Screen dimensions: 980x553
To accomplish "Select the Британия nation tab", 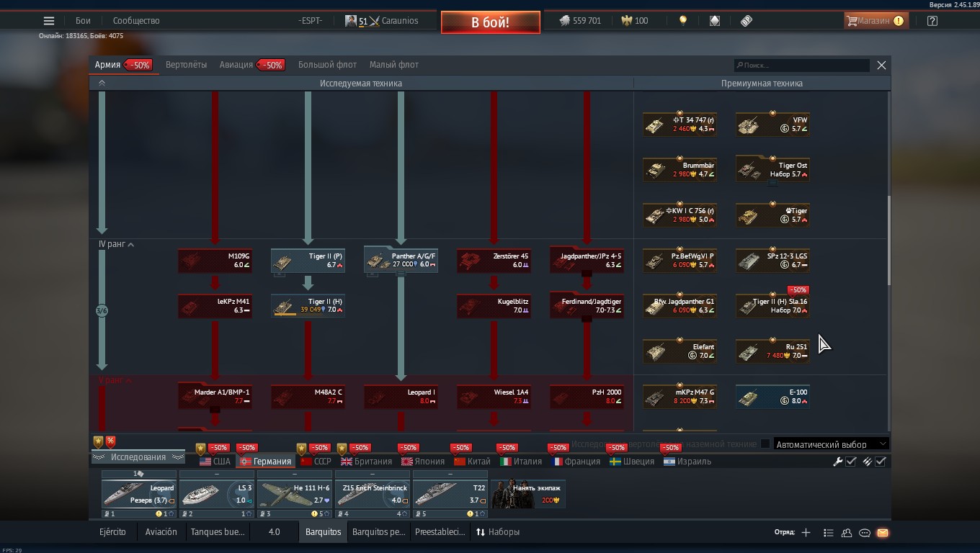I will tap(366, 462).
